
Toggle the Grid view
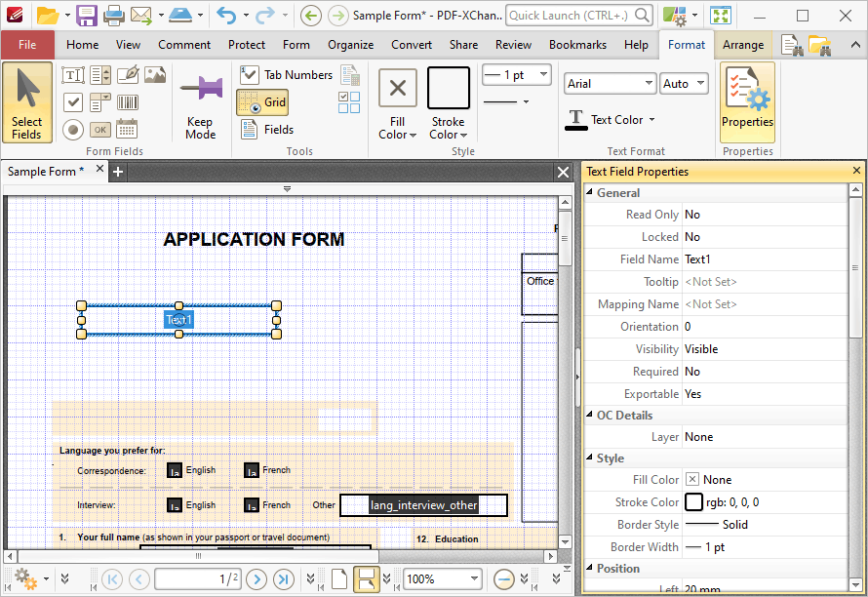pyautogui.click(x=262, y=101)
